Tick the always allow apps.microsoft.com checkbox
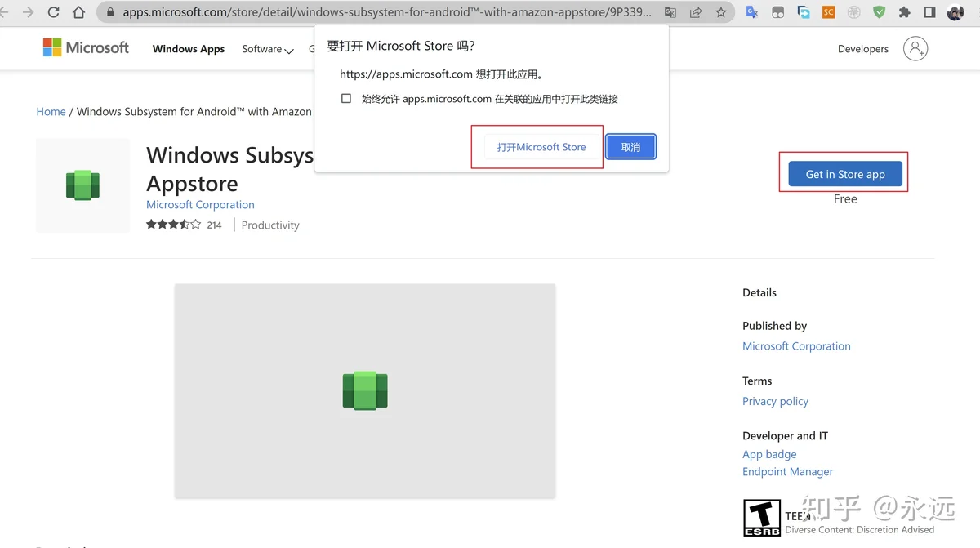This screenshot has height=548, width=980. (346, 99)
